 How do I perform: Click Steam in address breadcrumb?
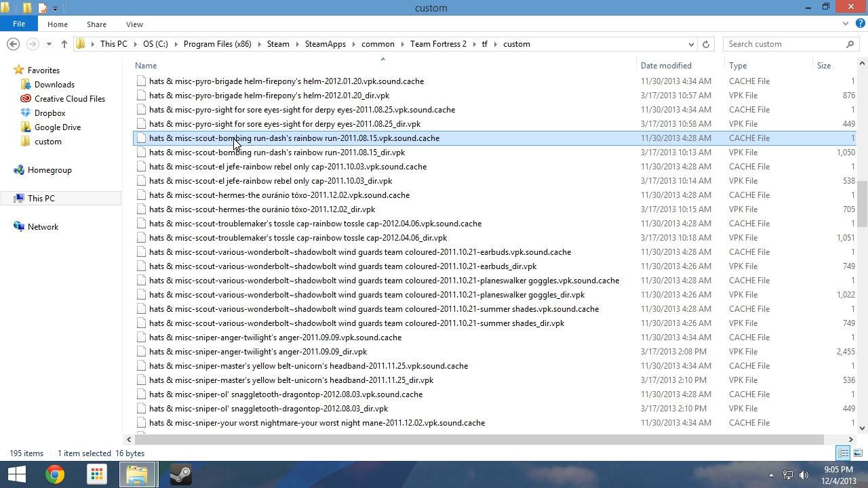(x=278, y=44)
